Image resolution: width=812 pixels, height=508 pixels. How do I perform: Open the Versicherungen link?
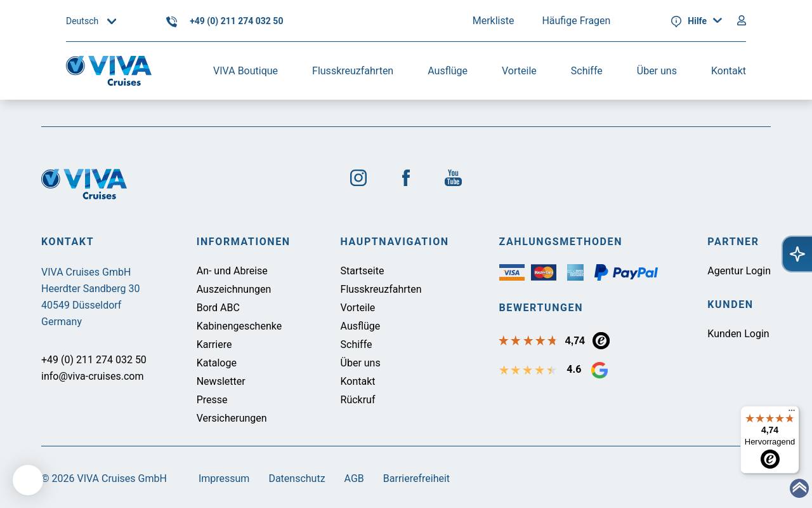[232, 418]
